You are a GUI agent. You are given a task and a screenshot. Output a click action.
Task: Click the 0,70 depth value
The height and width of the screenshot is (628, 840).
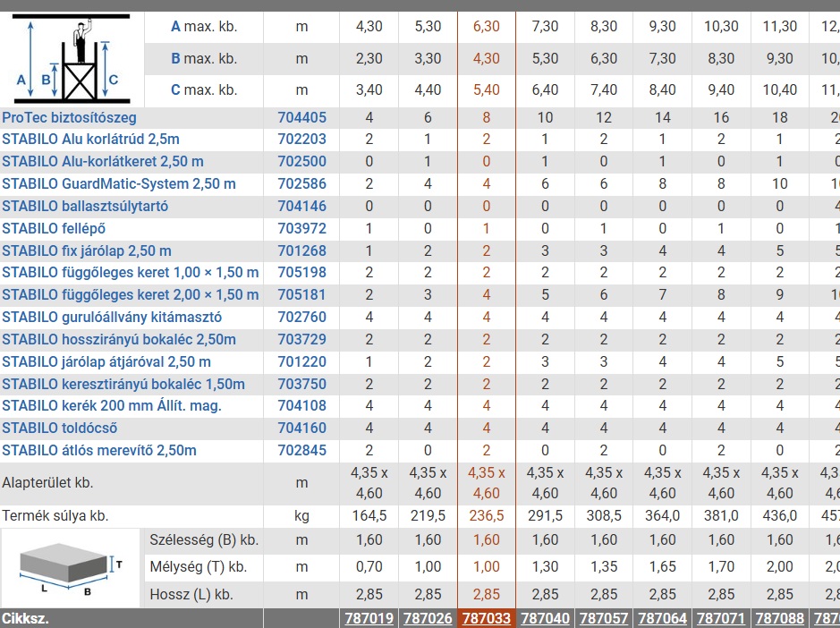[369, 567]
